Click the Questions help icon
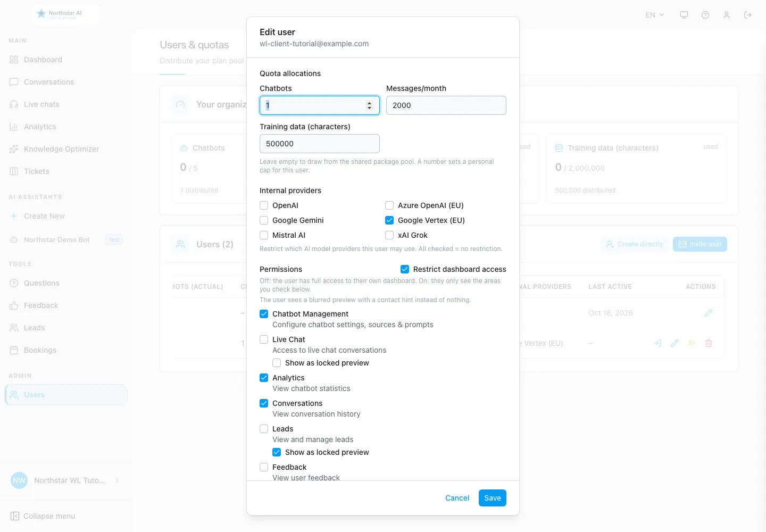The image size is (766, 532). coord(14,283)
